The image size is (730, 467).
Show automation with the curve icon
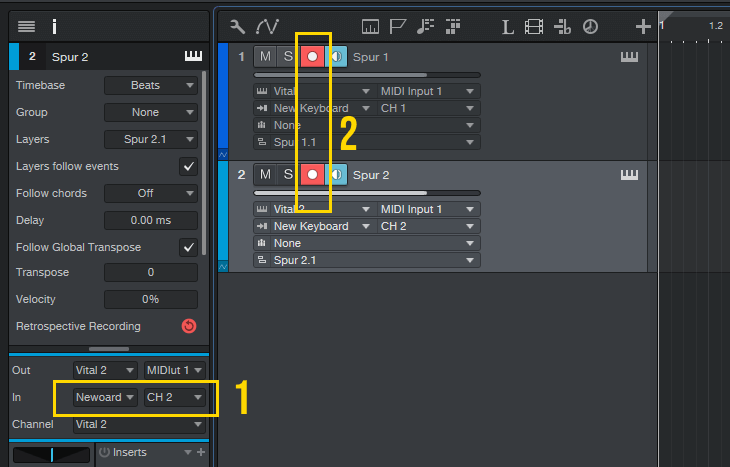[x=267, y=27]
